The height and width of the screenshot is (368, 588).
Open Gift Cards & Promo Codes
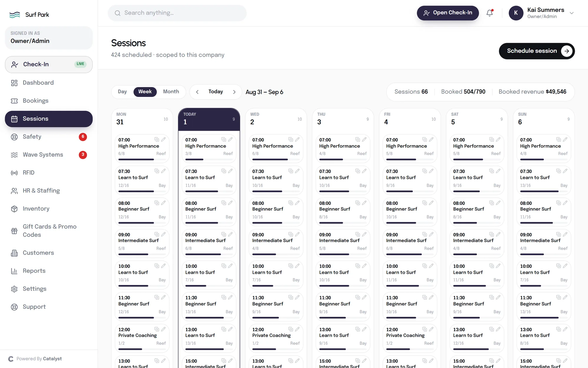click(x=49, y=231)
